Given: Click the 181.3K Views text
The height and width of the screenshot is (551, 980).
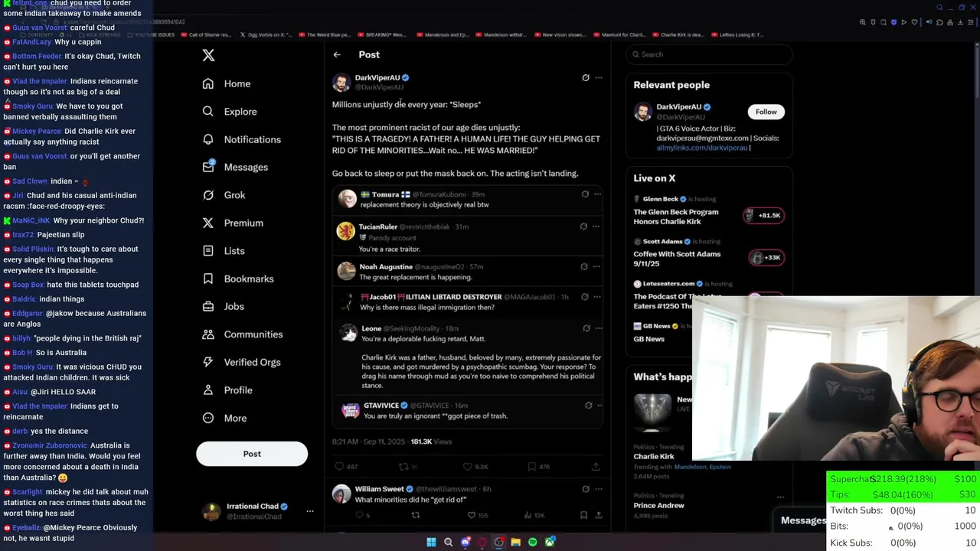Looking at the screenshot, I should point(431,442).
